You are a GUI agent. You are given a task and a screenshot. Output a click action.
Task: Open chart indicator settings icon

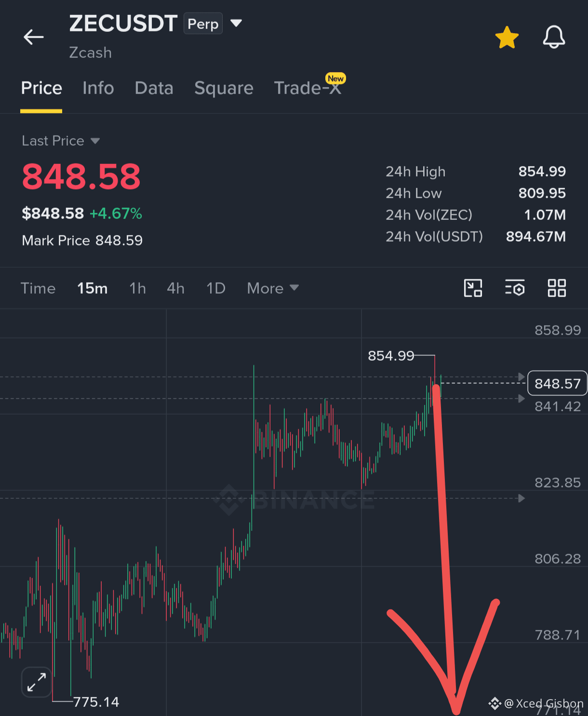click(x=515, y=288)
